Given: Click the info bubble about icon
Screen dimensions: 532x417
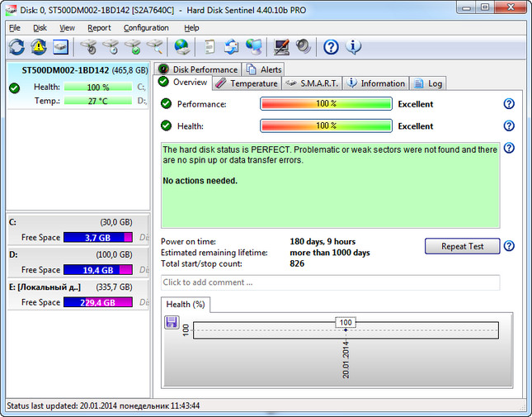Looking at the screenshot, I should (x=353, y=46).
